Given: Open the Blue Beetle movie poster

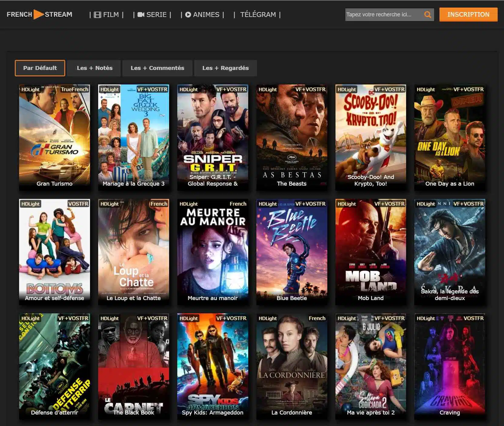Looking at the screenshot, I should (x=292, y=252).
